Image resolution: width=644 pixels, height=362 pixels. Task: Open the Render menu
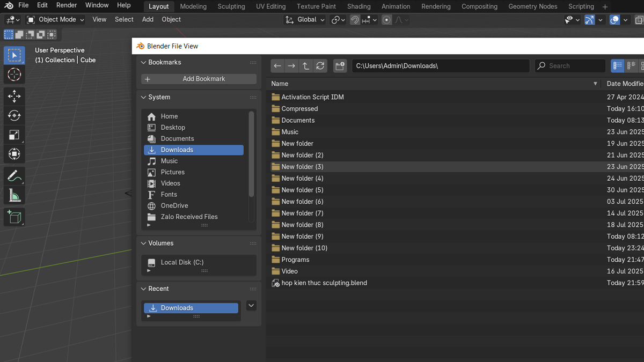coord(67,5)
